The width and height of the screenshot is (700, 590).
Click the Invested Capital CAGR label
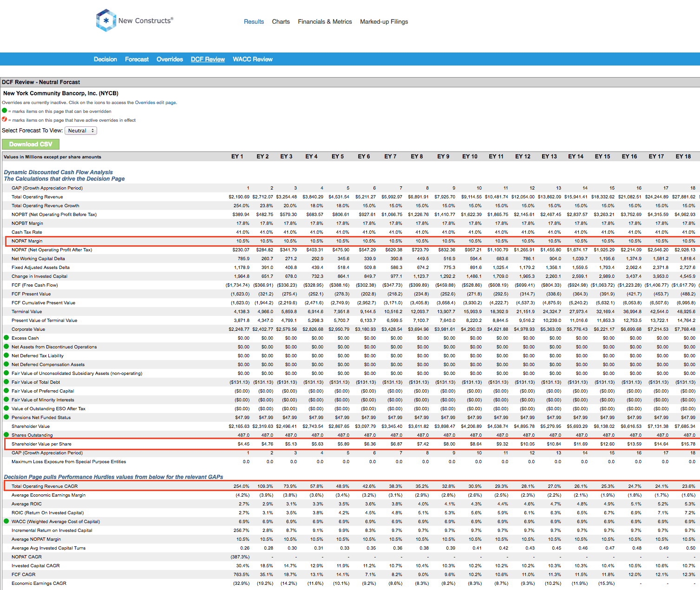coord(36,566)
